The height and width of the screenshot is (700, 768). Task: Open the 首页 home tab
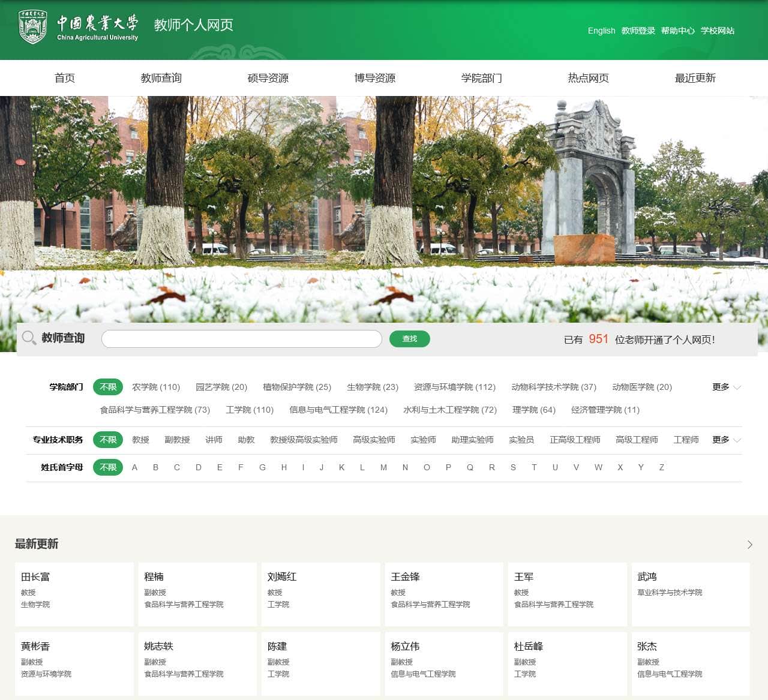[x=65, y=78]
